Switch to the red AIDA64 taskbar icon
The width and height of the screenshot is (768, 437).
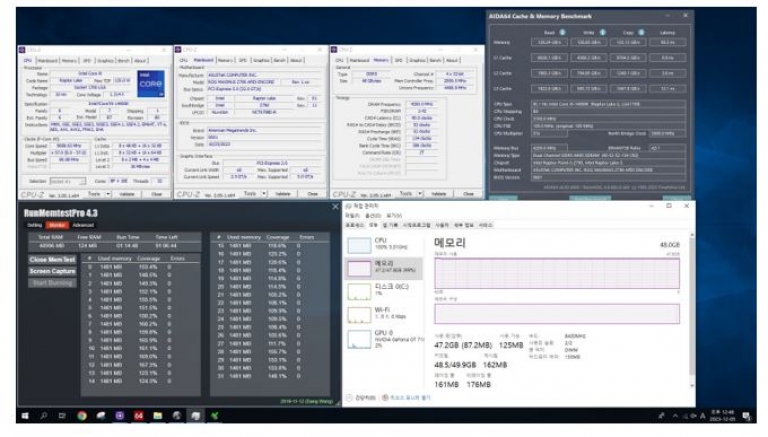click(139, 415)
